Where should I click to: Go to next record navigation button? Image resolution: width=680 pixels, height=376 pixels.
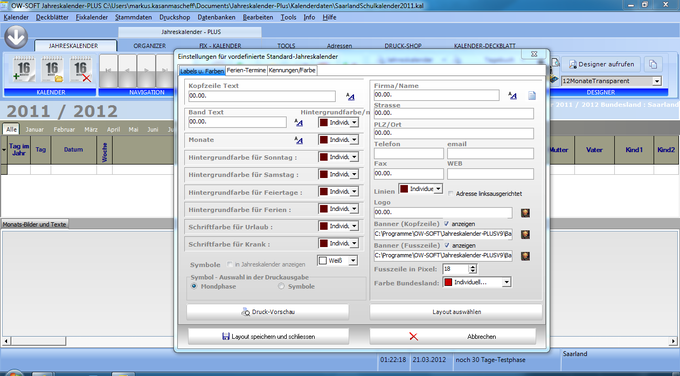pyautogui.click(x=146, y=70)
